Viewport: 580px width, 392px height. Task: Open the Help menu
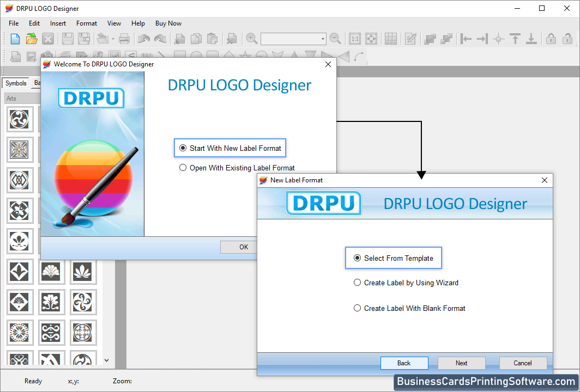pos(138,23)
